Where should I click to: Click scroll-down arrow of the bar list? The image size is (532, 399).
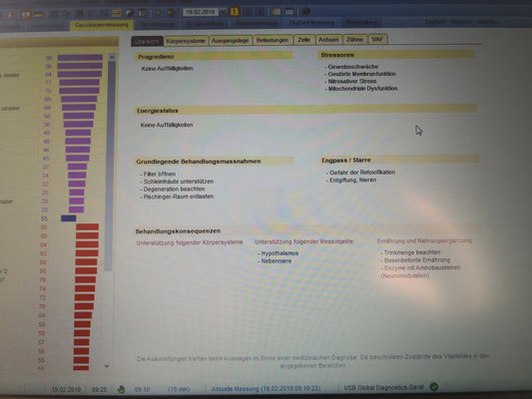pos(107,366)
